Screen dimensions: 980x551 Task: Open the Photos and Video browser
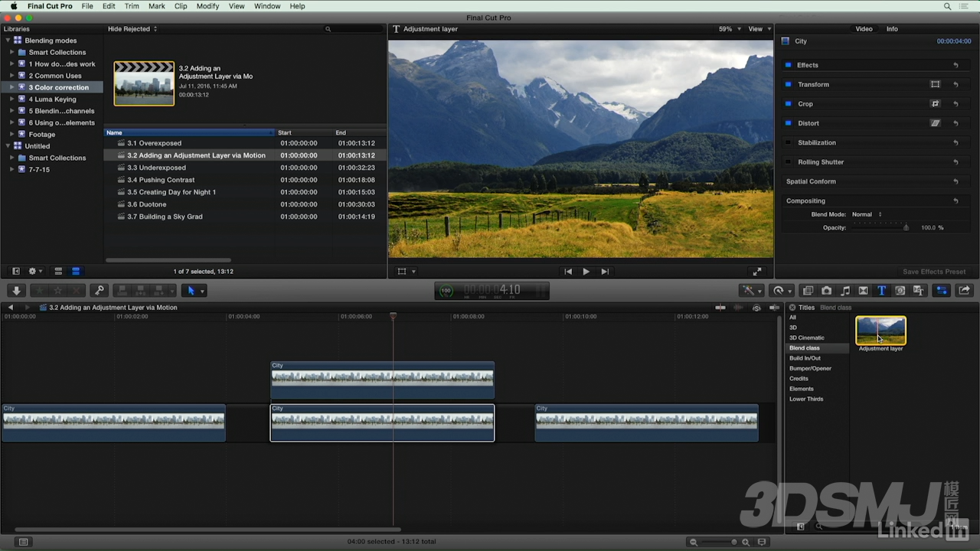tap(826, 290)
